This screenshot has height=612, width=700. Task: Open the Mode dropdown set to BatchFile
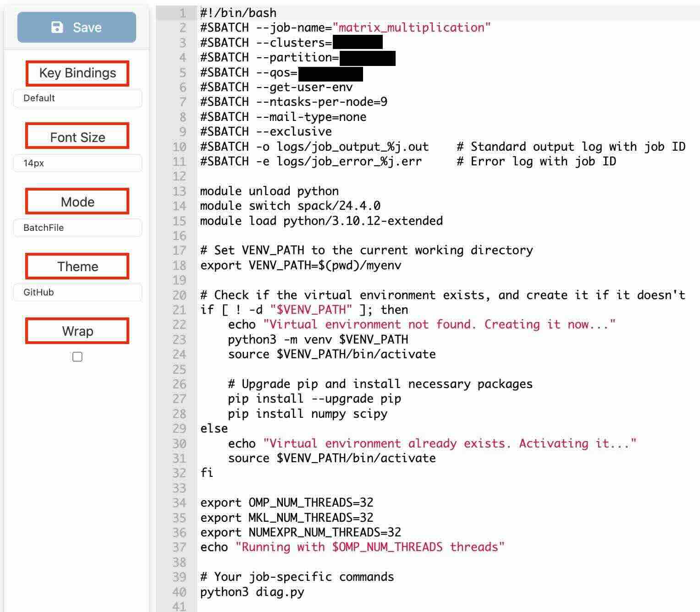click(x=77, y=228)
